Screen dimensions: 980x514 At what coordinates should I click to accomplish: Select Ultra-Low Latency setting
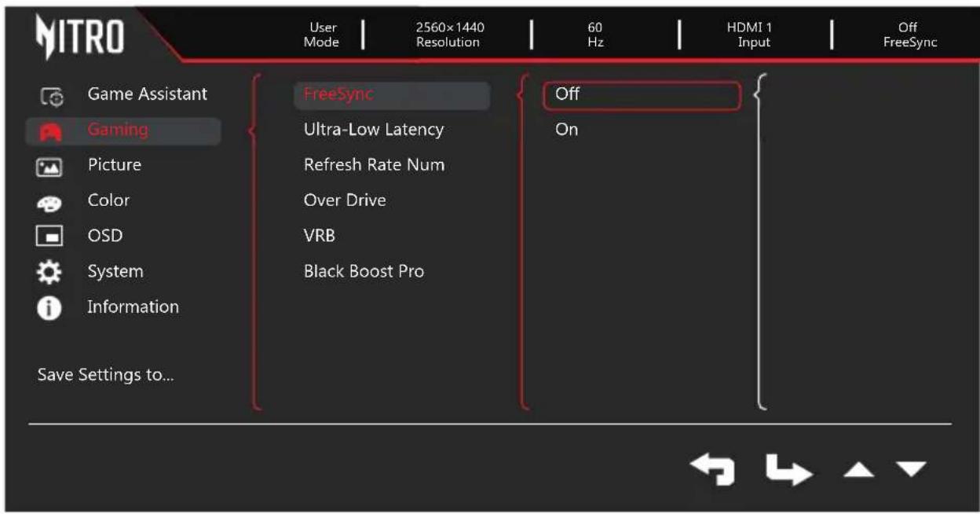coord(374,130)
